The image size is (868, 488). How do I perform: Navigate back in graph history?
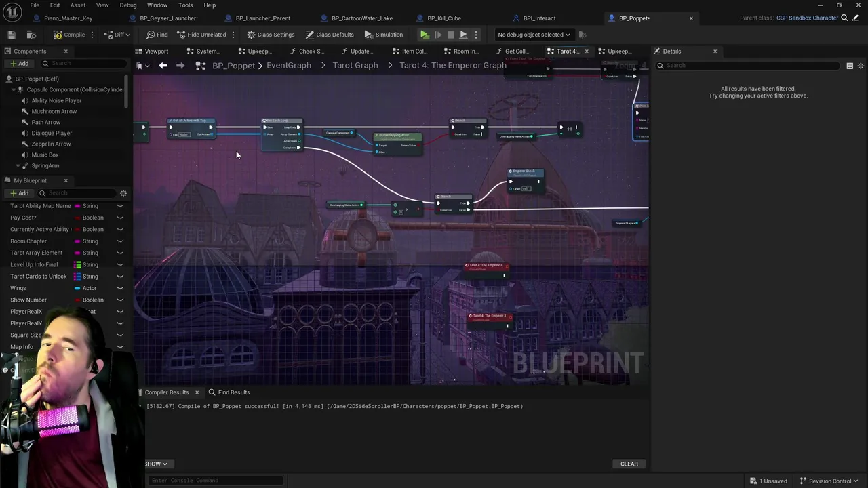pos(163,66)
